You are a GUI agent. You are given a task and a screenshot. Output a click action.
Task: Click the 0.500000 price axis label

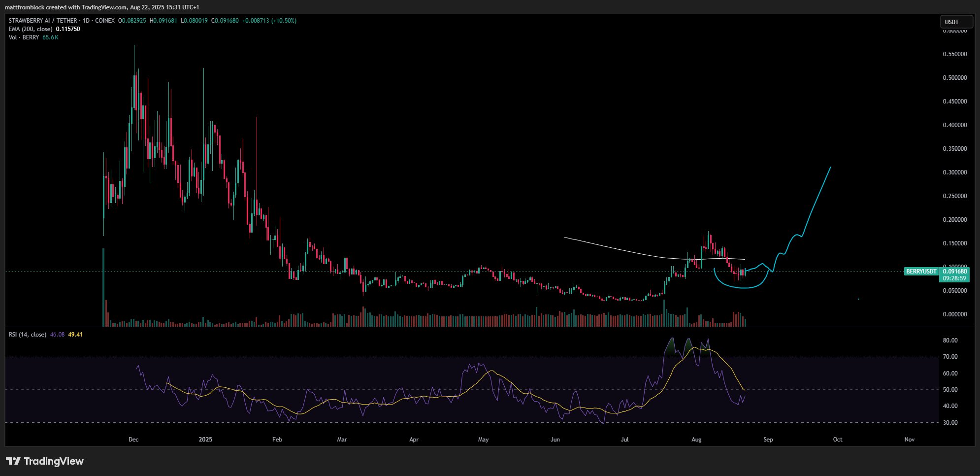(x=955, y=78)
